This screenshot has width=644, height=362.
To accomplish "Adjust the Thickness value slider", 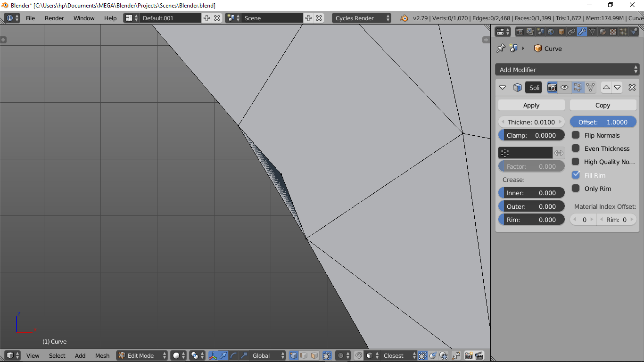I will click(x=531, y=122).
